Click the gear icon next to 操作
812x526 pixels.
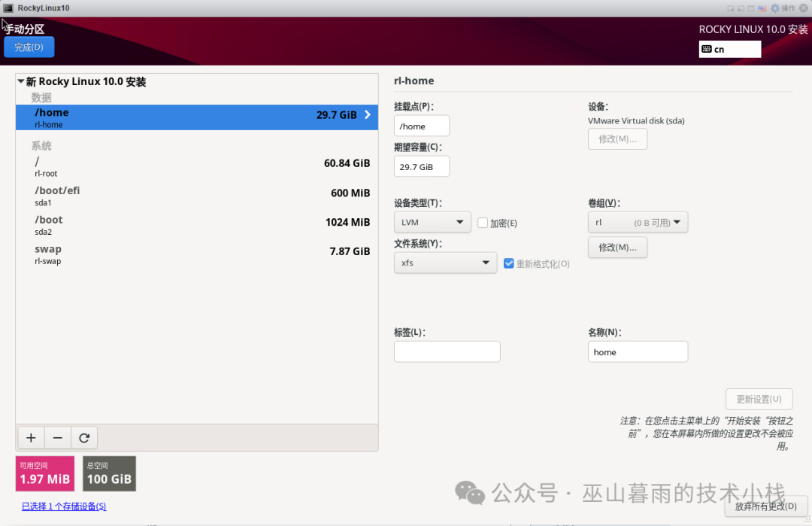[x=774, y=8]
